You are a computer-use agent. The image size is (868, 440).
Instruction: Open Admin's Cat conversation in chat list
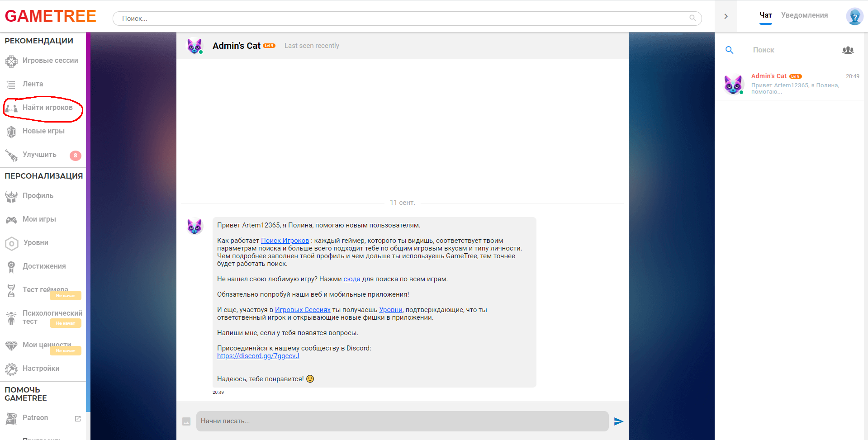[791, 84]
